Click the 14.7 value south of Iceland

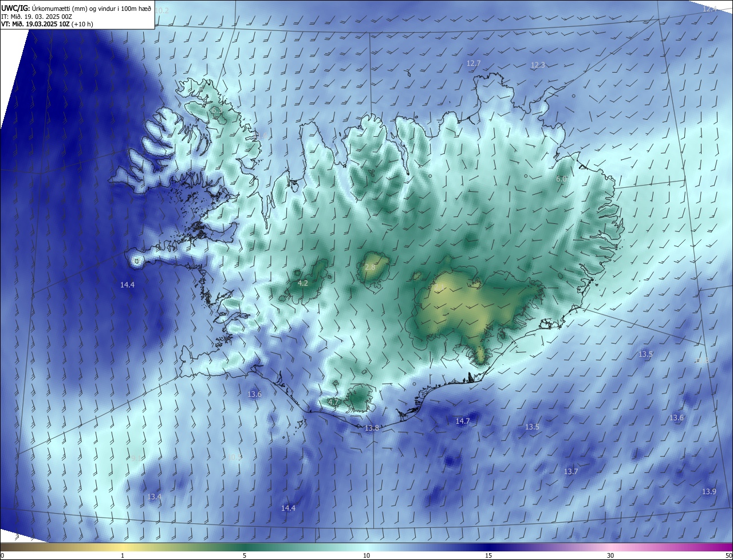[x=462, y=421]
